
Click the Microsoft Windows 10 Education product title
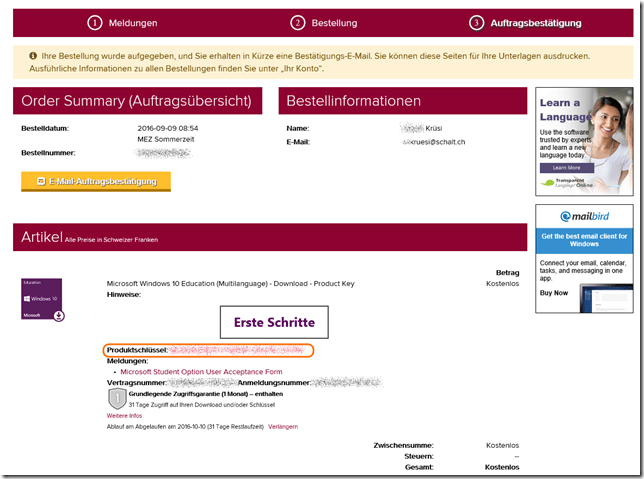coord(230,283)
